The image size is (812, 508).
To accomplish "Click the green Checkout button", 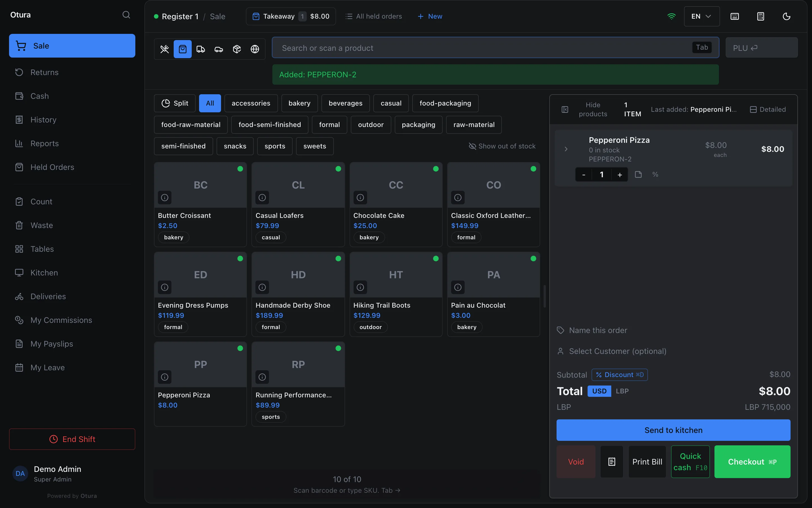I will pos(752,462).
